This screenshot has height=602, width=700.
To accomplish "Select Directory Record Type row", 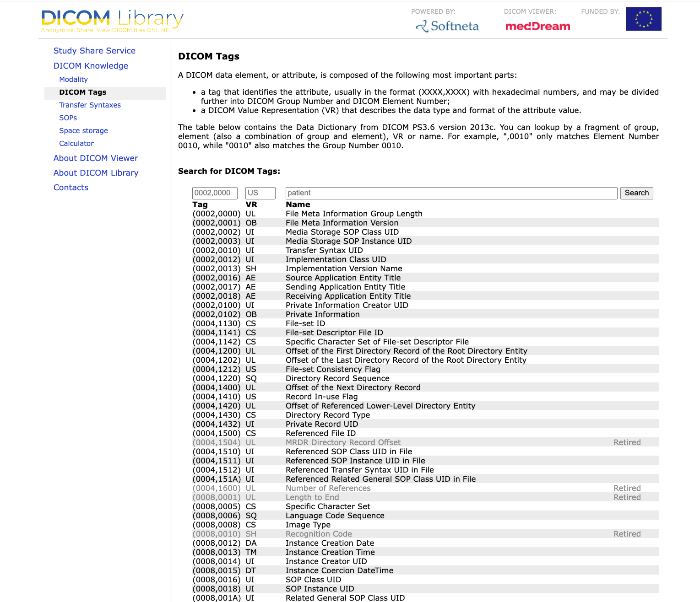I will click(x=426, y=415).
